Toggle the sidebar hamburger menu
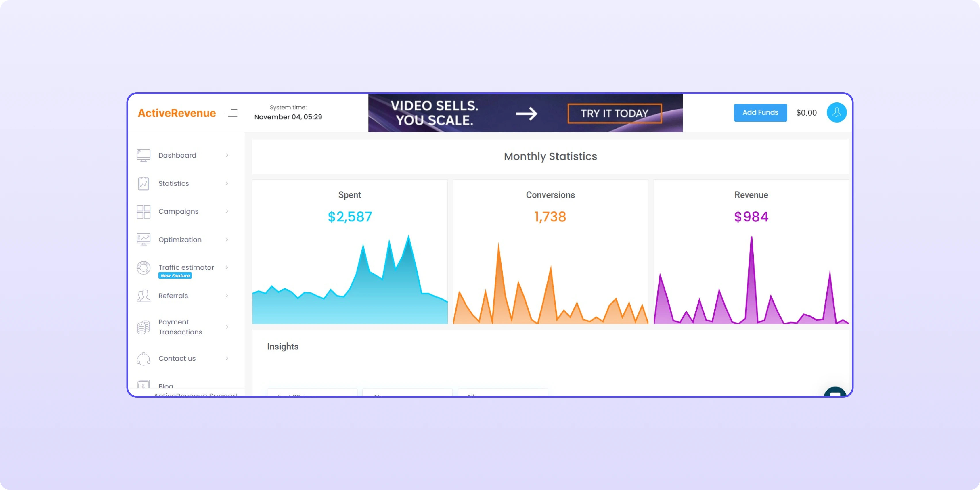Image resolution: width=980 pixels, height=490 pixels. click(x=231, y=113)
